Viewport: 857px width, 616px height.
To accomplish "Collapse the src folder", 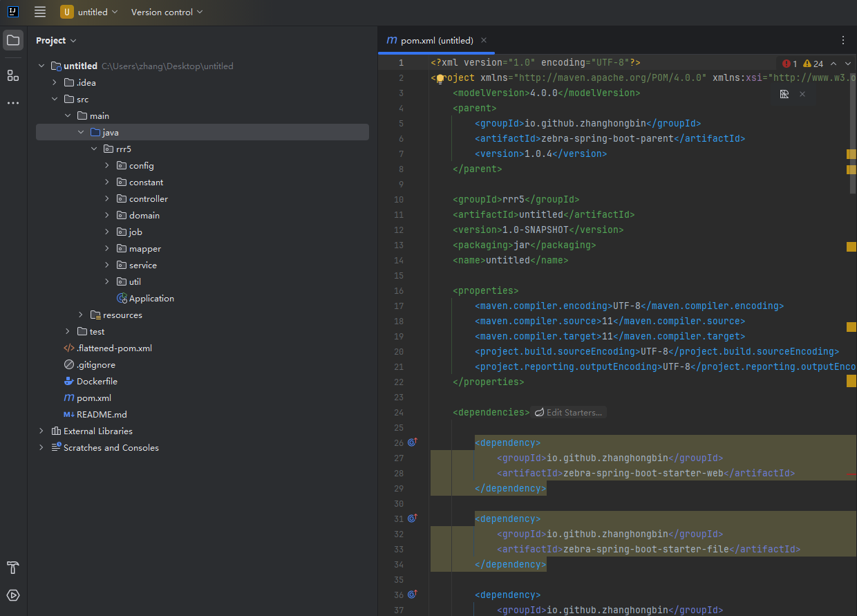I will click(x=55, y=100).
